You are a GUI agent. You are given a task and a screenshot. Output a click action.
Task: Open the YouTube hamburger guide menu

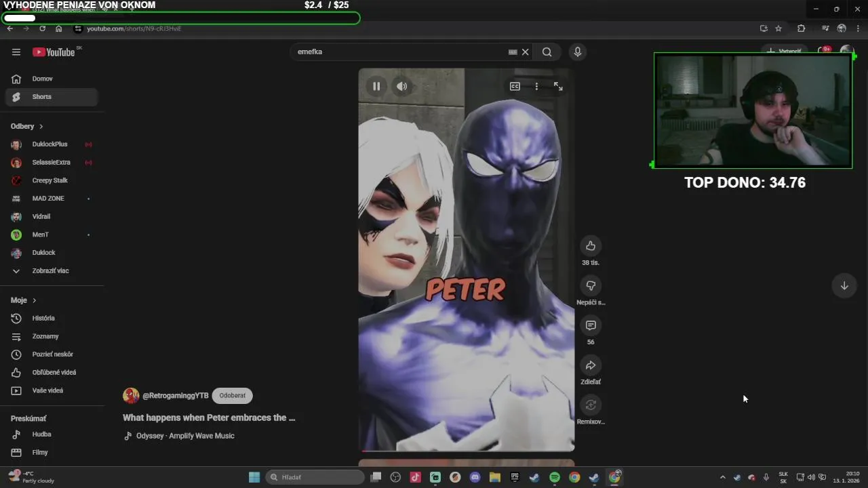click(x=16, y=52)
